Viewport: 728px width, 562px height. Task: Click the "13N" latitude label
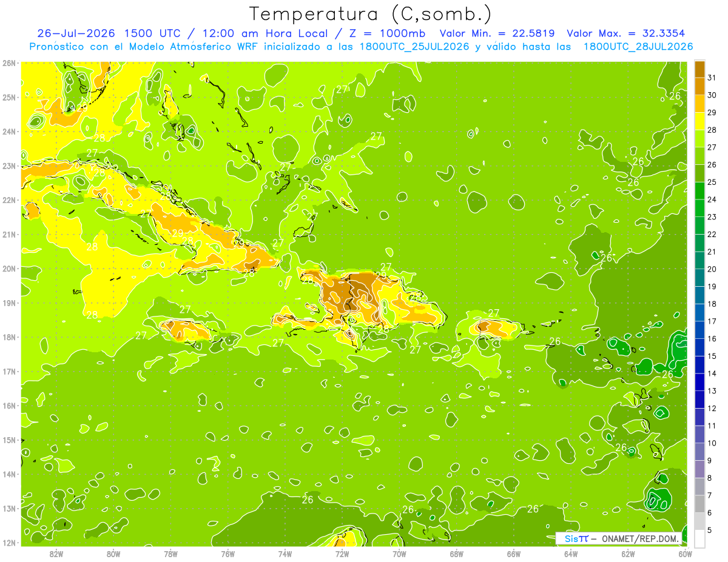(x=9, y=508)
